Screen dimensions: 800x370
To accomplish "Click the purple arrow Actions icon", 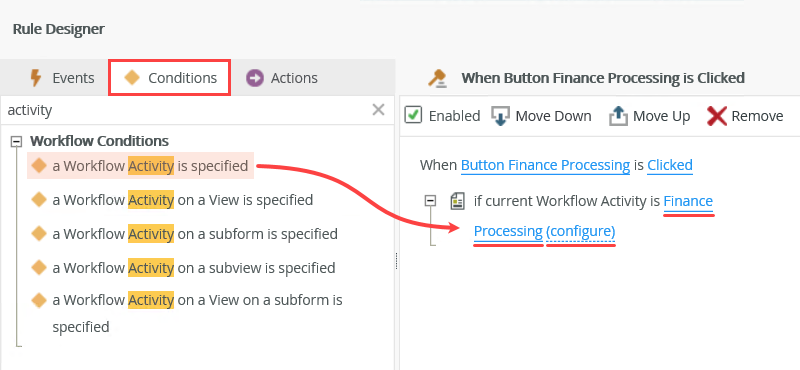I will tap(255, 78).
